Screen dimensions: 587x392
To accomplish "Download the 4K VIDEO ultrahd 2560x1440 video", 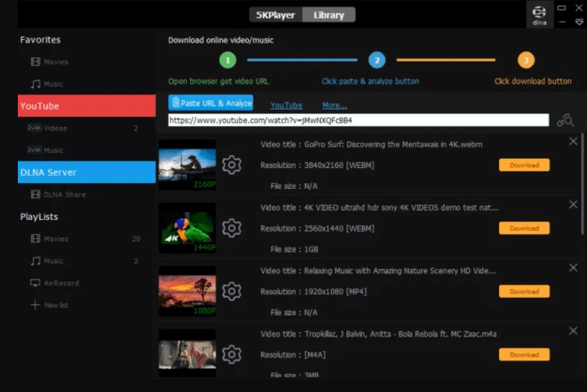I will (x=524, y=228).
